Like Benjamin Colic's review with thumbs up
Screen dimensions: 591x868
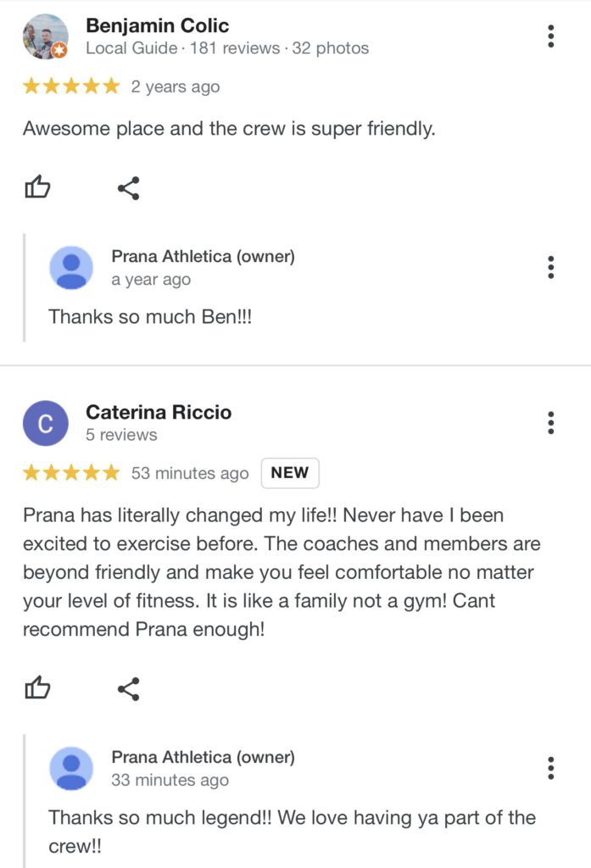37,188
